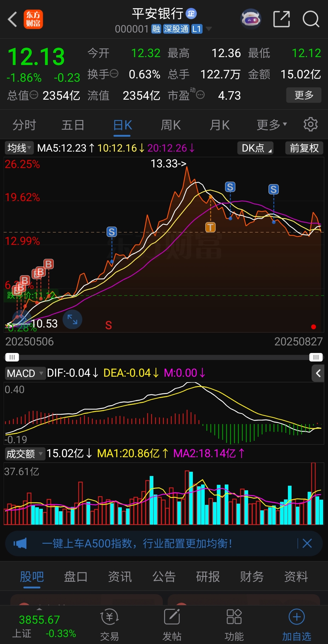
Task: Switch to 周K chart tab
Action: (x=171, y=125)
